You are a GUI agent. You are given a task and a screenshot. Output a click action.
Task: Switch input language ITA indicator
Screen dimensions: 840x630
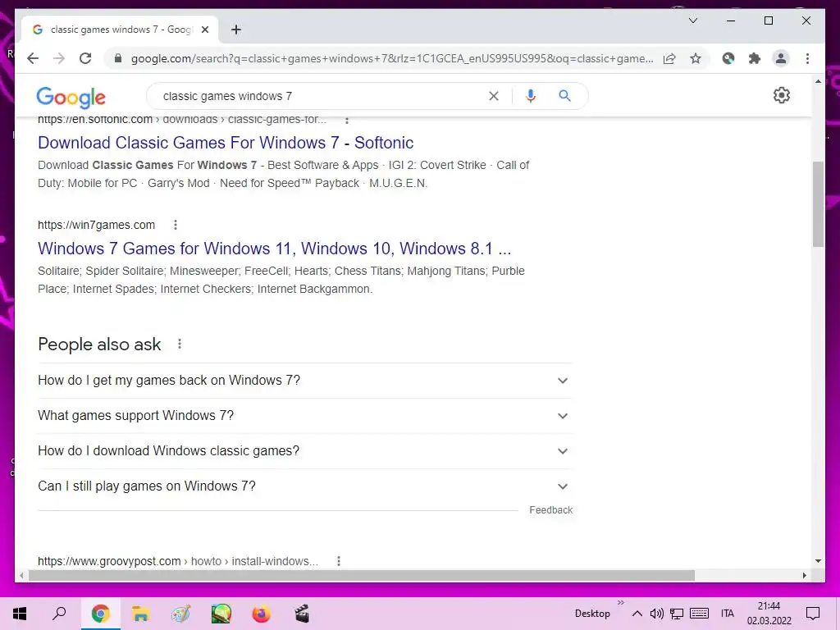click(x=728, y=614)
